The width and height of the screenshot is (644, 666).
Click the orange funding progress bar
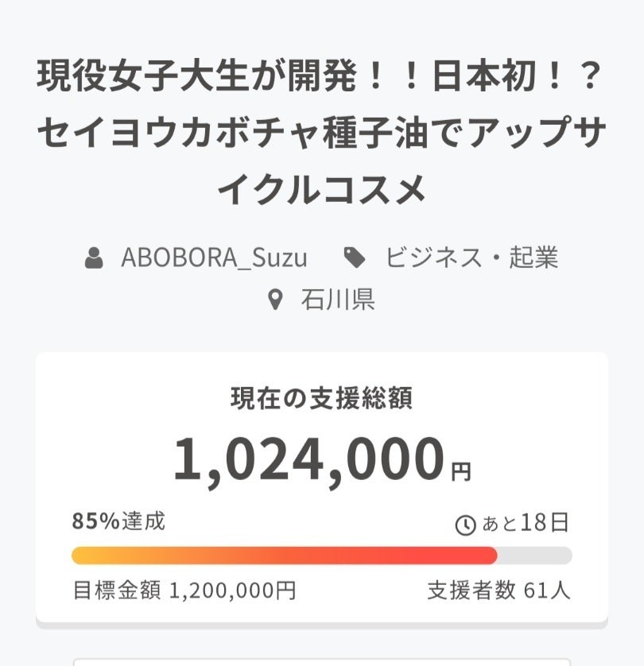point(284,556)
